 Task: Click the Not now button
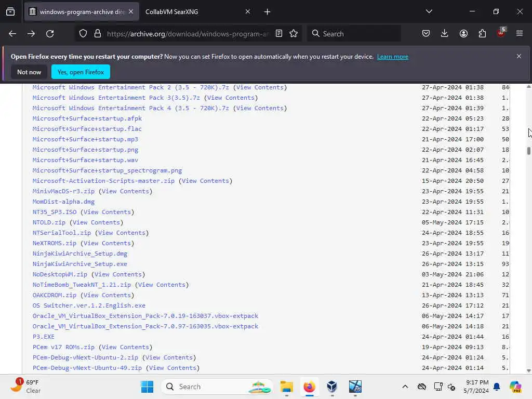tap(29, 72)
